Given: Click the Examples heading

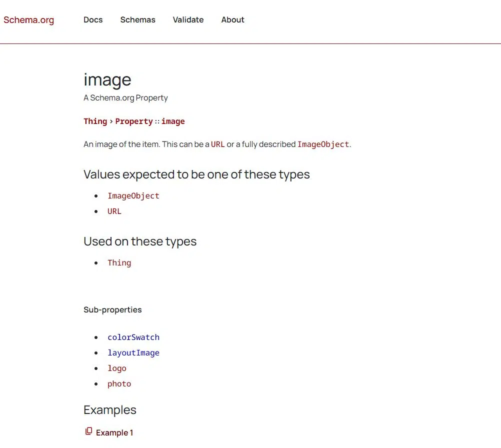Looking at the screenshot, I should point(110,410).
